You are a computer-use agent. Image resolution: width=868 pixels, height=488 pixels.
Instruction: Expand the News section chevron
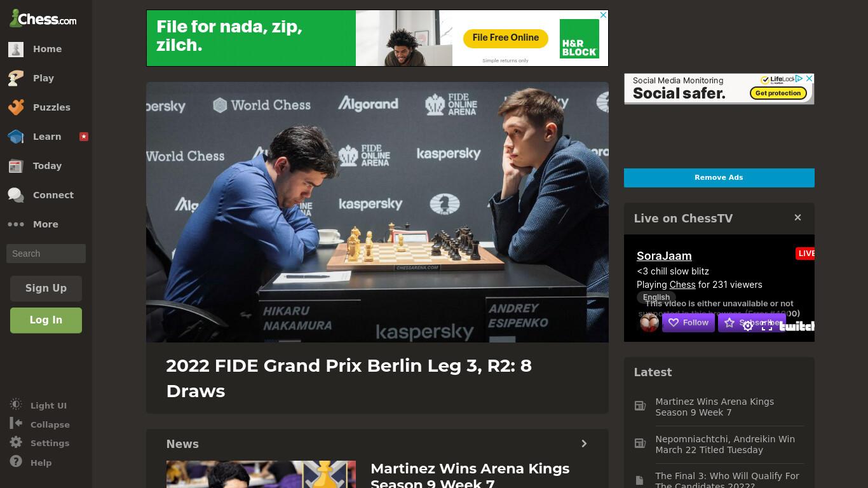point(584,444)
